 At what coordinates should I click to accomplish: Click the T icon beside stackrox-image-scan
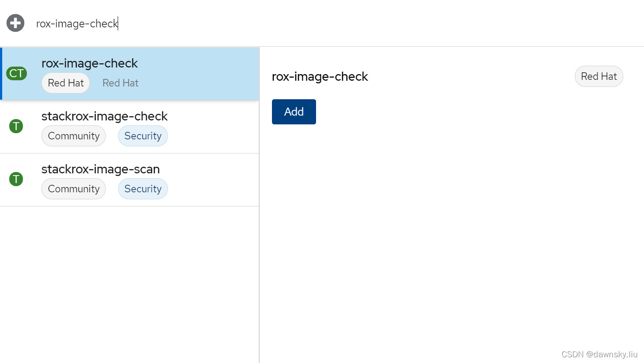click(x=16, y=179)
